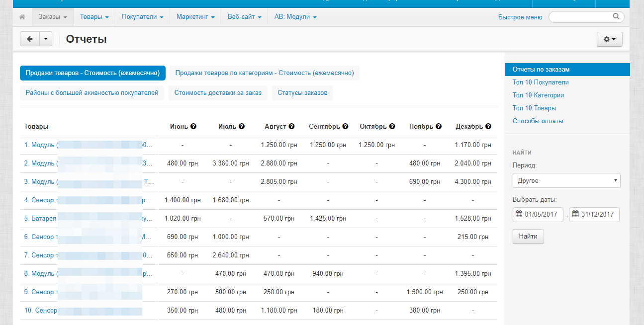Click the help icon next to Сентябрь
This screenshot has width=644, height=325.
tap(346, 127)
